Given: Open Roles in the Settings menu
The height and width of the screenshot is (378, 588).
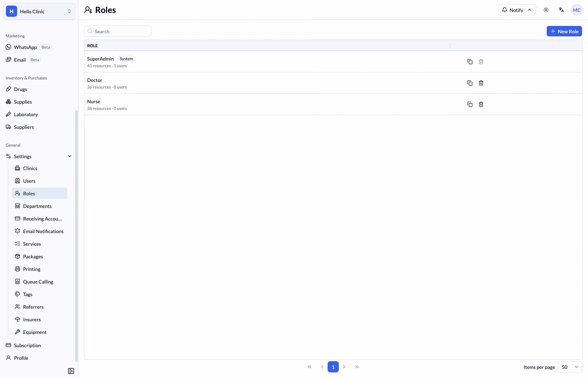Looking at the screenshot, I should [x=40, y=193].
